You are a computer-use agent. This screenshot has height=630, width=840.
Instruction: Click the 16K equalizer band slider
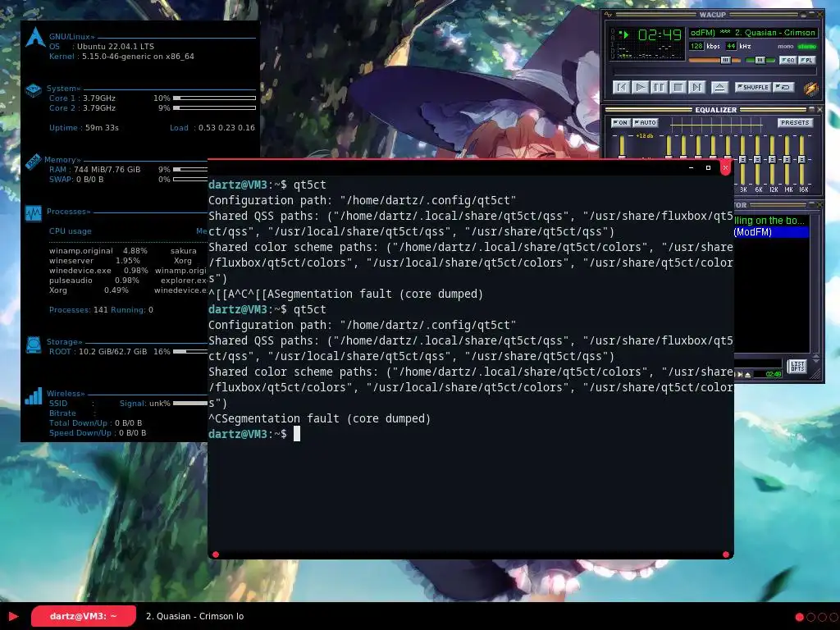[802, 160]
